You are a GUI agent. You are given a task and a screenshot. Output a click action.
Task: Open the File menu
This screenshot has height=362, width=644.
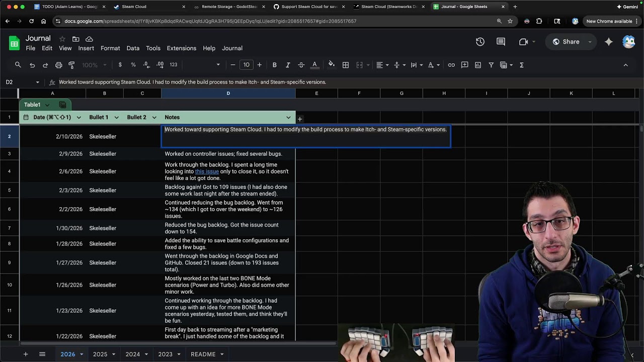(x=31, y=48)
